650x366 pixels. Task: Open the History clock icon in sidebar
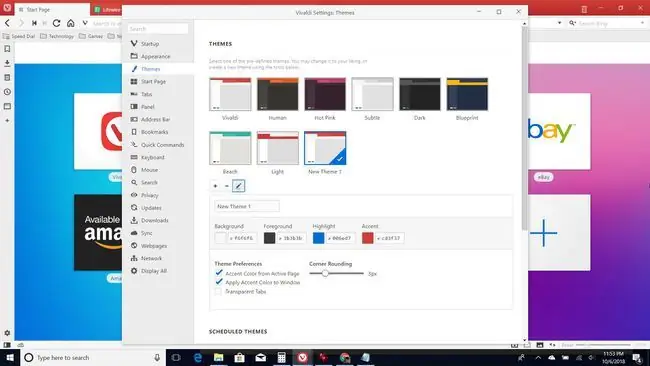click(7, 92)
